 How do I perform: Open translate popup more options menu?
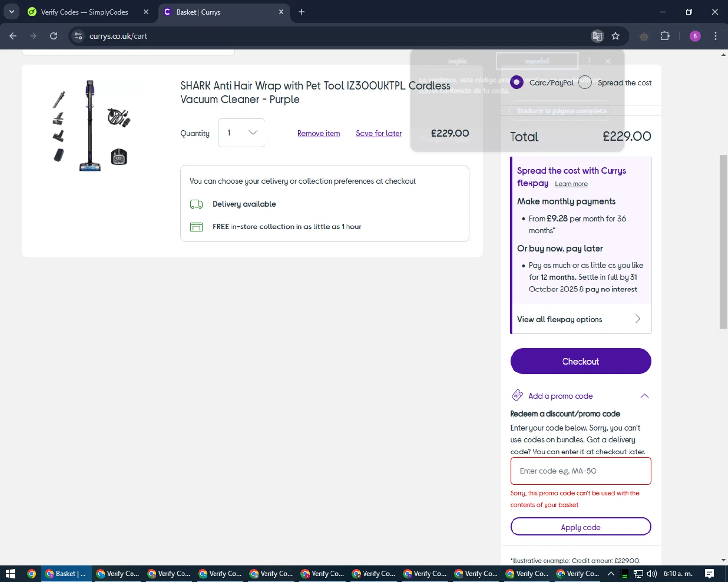click(589, 61)
